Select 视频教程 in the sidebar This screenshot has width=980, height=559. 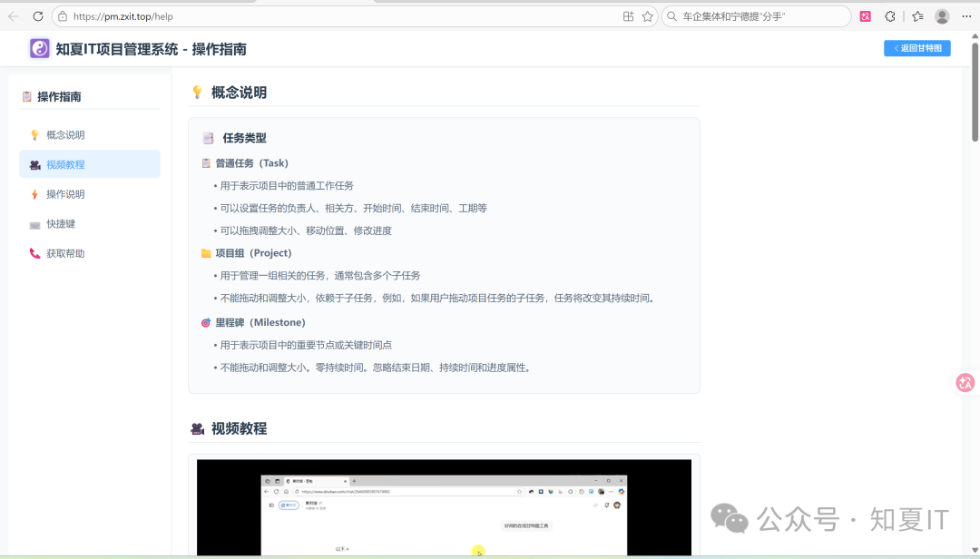89,164
